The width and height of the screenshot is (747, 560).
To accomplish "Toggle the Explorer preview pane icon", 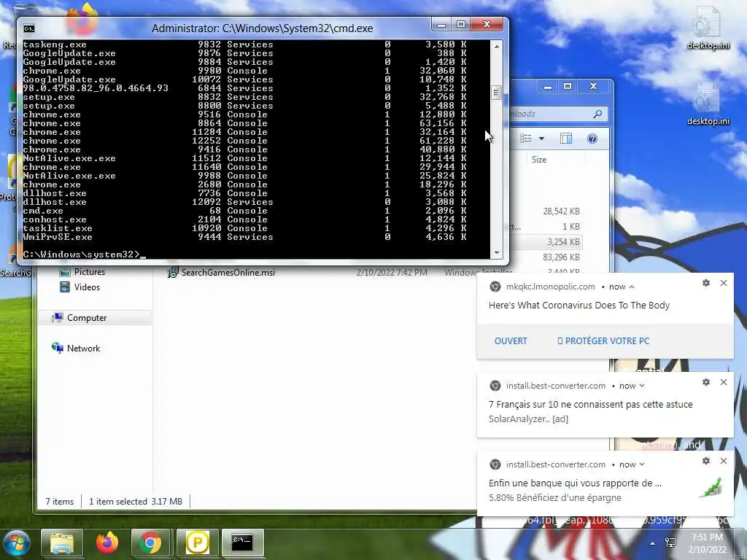I will pos(566,139).
